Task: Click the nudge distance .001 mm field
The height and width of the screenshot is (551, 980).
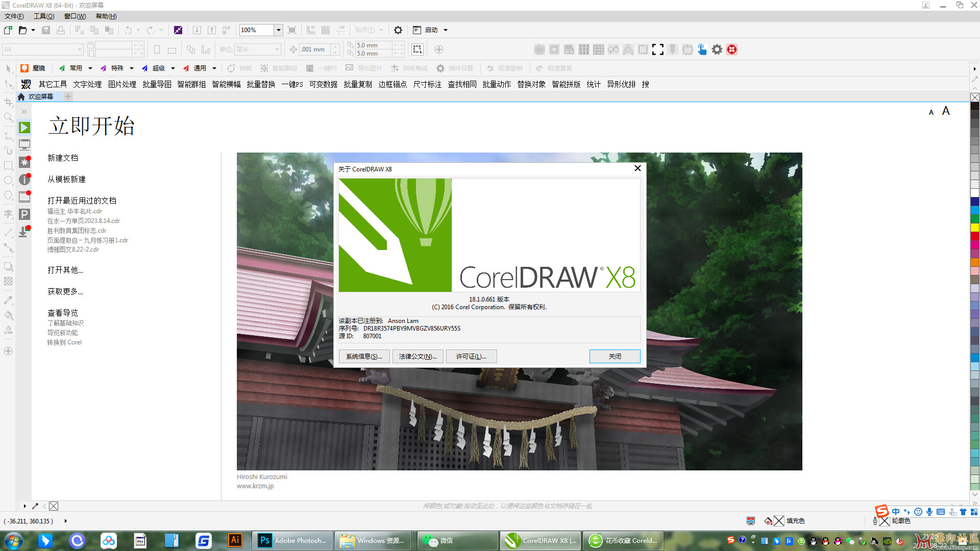Action: [x=314, y=49]
